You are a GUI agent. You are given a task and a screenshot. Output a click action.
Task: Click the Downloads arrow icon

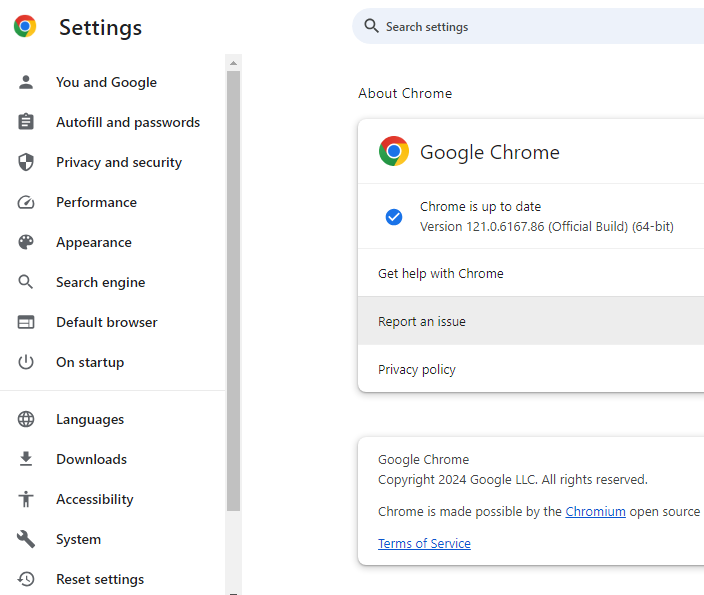click(x=26, y=459)
